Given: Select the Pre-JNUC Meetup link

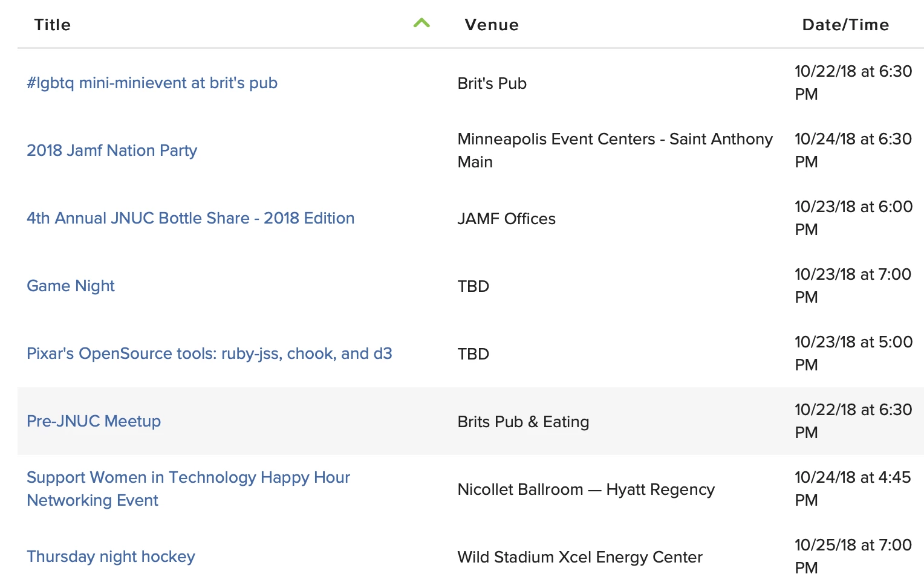Looking at the screenshot, I should coord(94,421).
